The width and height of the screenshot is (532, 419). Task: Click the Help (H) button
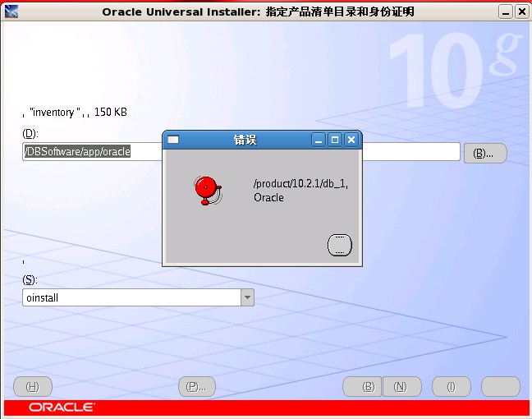click(x=33, y=386)
